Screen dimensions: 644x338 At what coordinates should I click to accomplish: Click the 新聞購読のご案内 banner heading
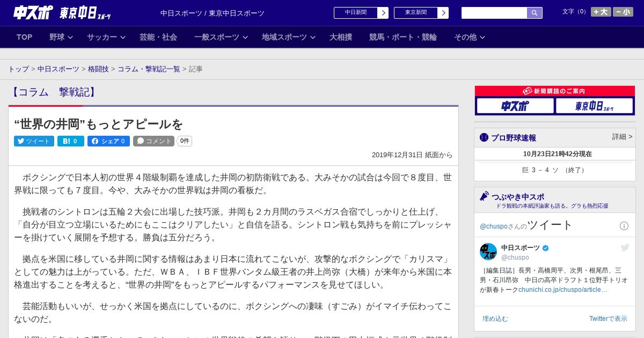pos(554,91)
